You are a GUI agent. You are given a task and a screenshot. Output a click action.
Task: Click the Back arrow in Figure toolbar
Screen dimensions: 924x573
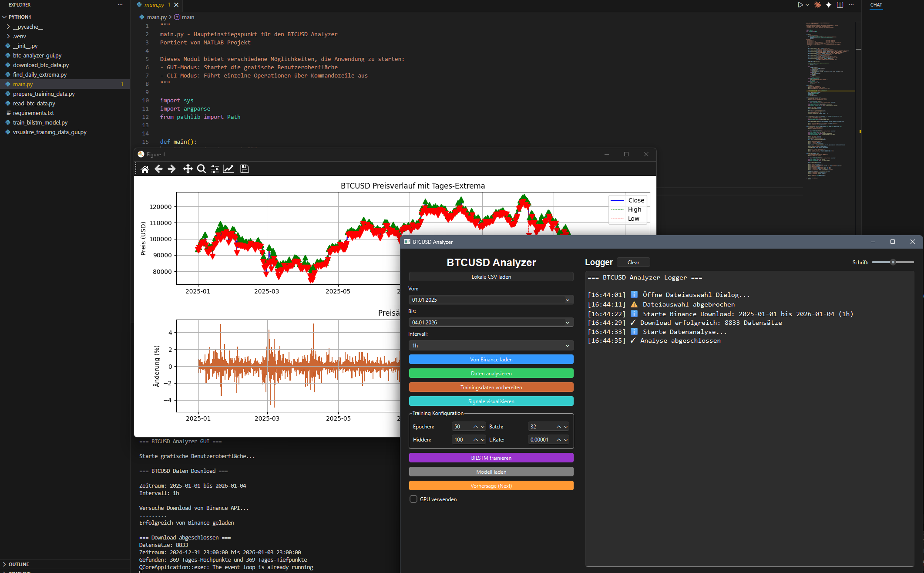coord(158,169)
